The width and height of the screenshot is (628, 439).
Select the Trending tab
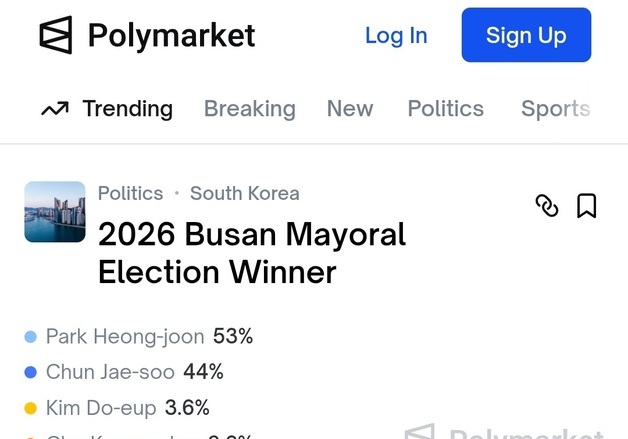tap(127, 109)
